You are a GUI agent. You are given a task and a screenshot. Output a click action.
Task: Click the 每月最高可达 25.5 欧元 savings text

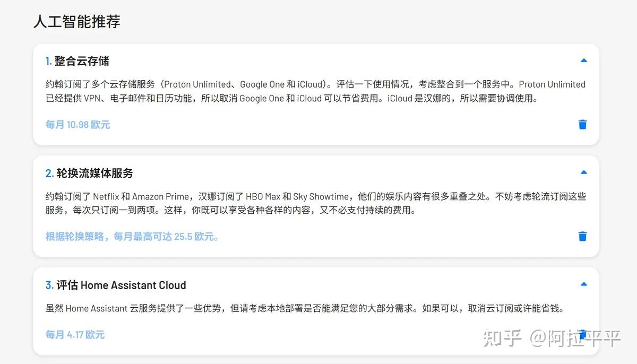pyautogui.click(x=132, y=237)
